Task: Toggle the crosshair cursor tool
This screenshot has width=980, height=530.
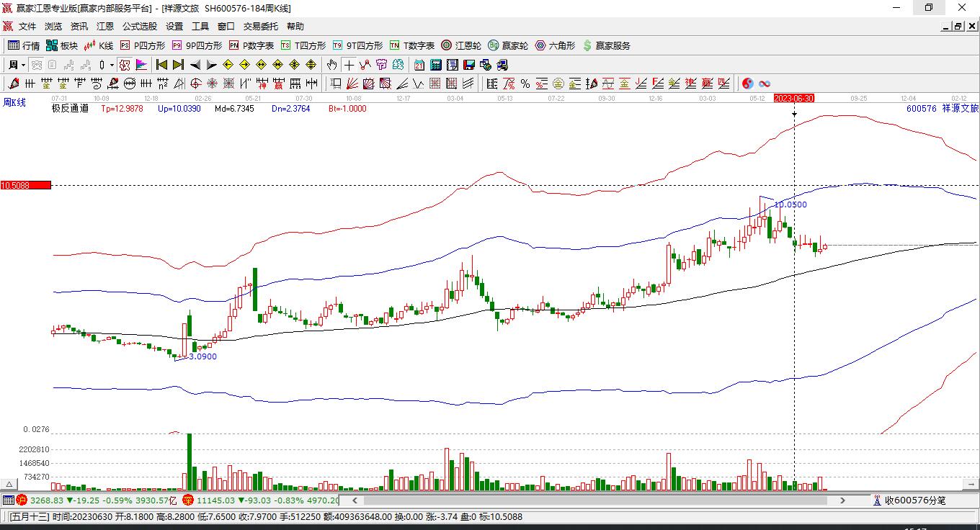Action: coord(349,65)
